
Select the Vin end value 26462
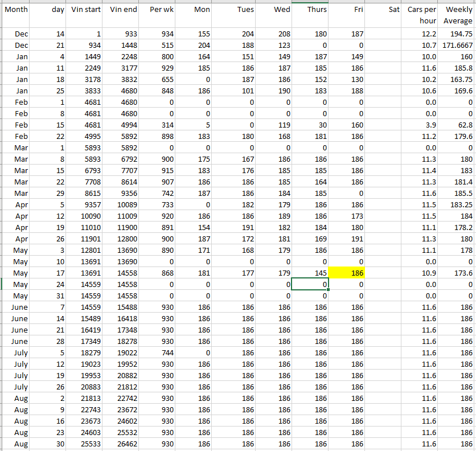[x=122, y=444]
